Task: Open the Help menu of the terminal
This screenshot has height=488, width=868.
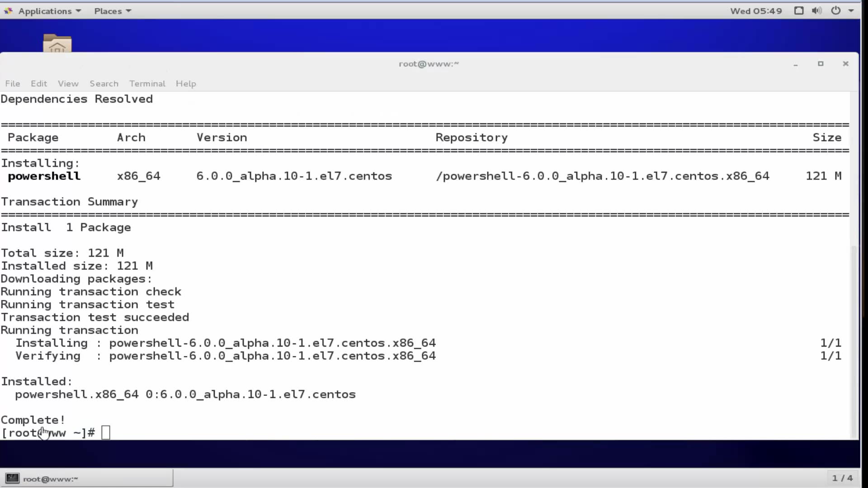Action: click(x=186, y=84)
